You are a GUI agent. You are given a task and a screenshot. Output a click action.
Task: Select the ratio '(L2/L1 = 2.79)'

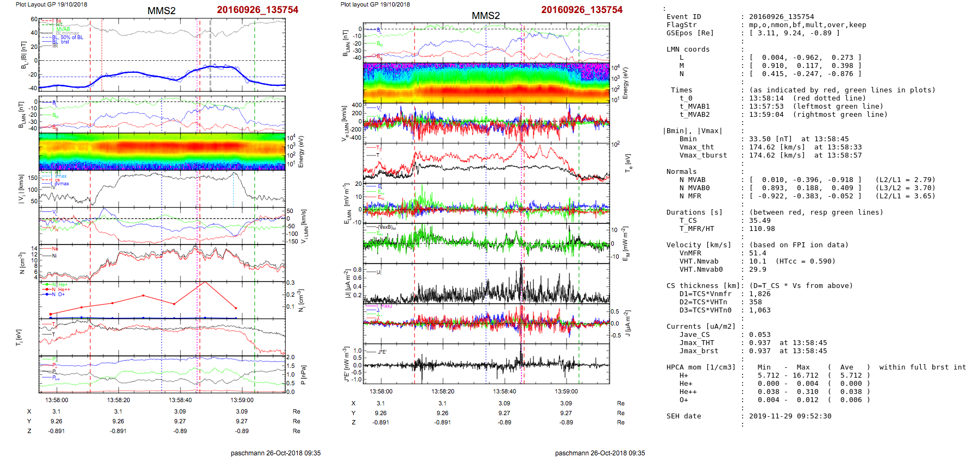point(905,180)
